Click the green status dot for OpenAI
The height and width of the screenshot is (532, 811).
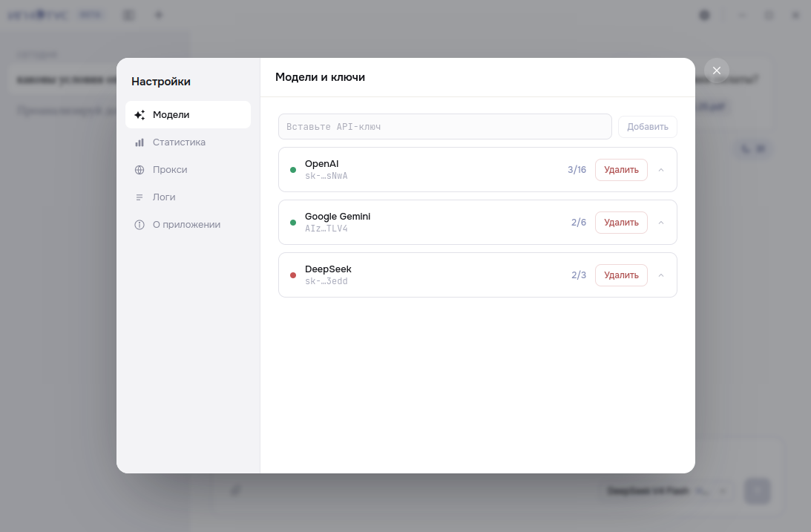tap(293, 170)
